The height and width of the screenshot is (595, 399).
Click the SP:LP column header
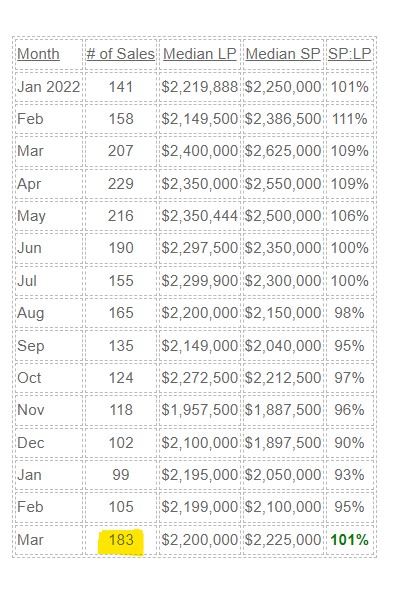pos(350,54)
